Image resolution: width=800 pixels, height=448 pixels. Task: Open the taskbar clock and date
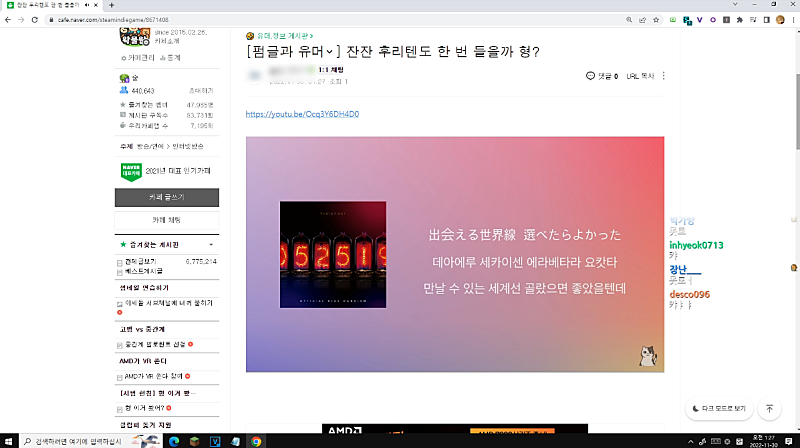pos(763,441)
